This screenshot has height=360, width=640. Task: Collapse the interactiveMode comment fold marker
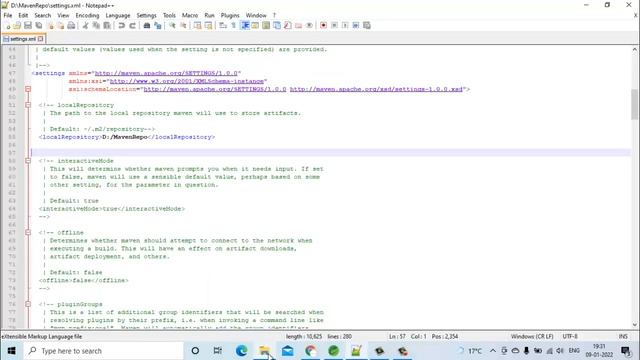click(x=28, y=161)
